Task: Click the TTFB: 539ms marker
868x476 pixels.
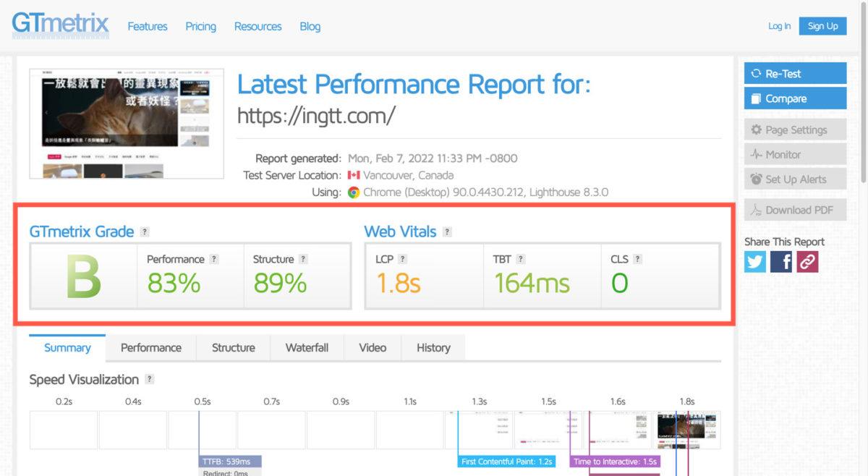Action: pyautogui.click(x=230, y=462)
